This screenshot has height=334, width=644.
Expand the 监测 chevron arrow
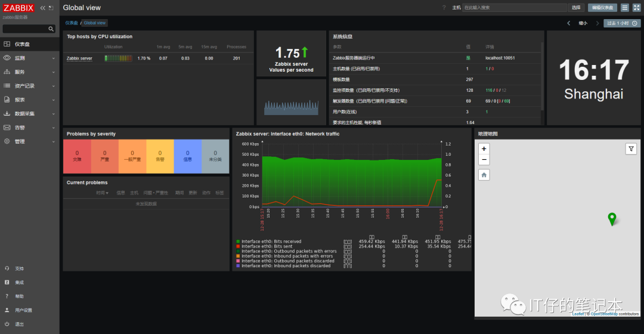pos(54,58)
